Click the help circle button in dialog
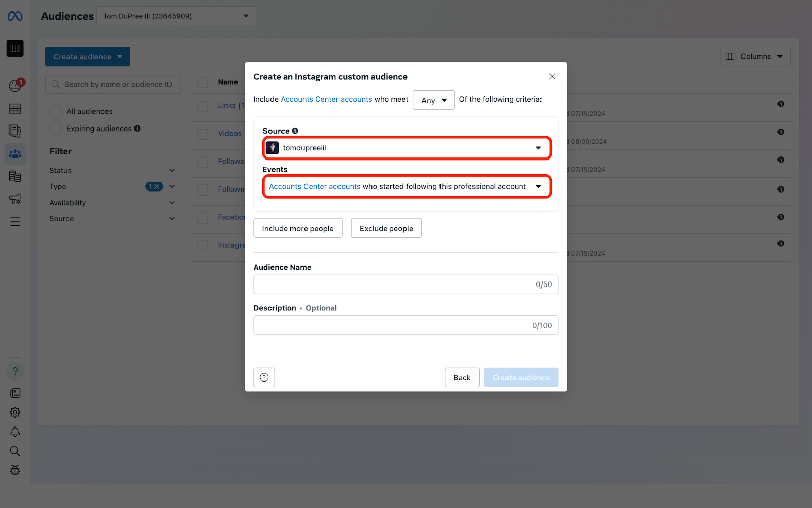This screenshot has width=812, height=508. pyautogui.click(x=264, y=377)
